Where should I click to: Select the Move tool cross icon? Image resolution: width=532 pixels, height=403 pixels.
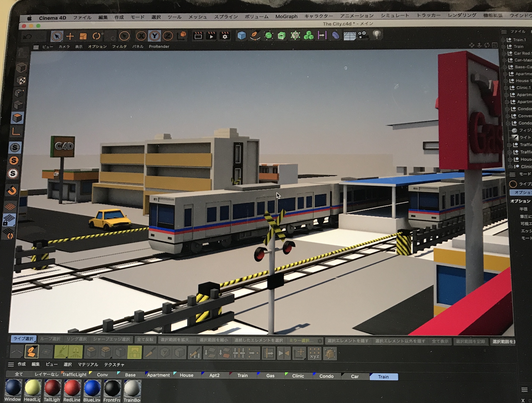(70, 36)
